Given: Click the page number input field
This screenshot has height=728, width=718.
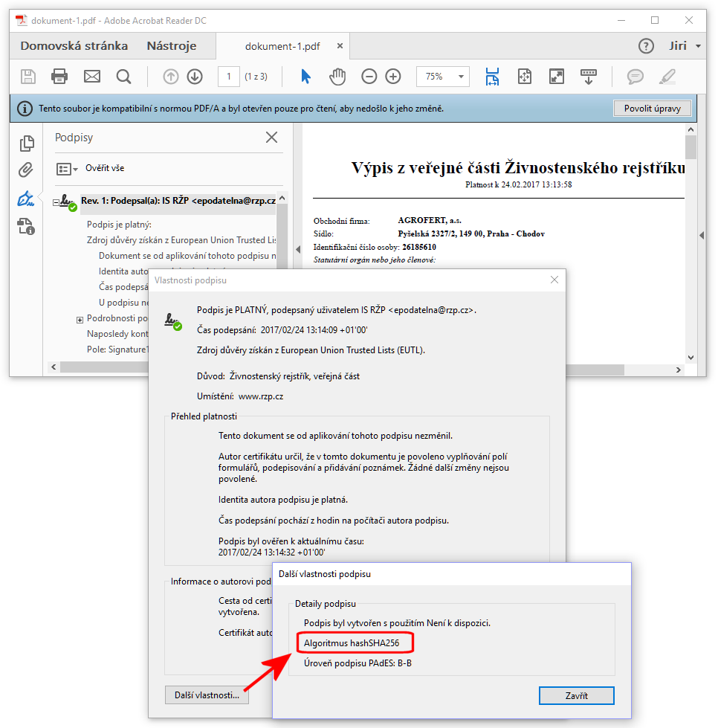Looking at the screenshot, I should click(x=229, y=77).
